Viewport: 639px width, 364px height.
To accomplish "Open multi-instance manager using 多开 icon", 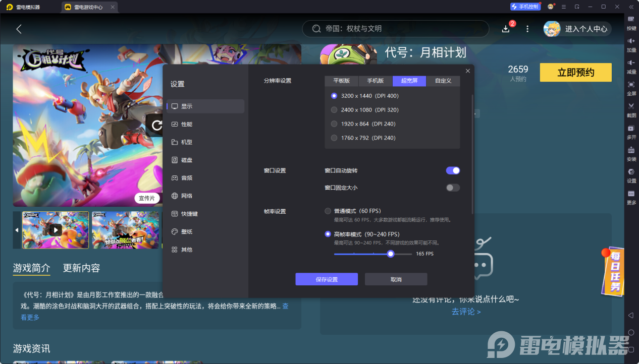I will pyautogui.click(x=630, y=132).
